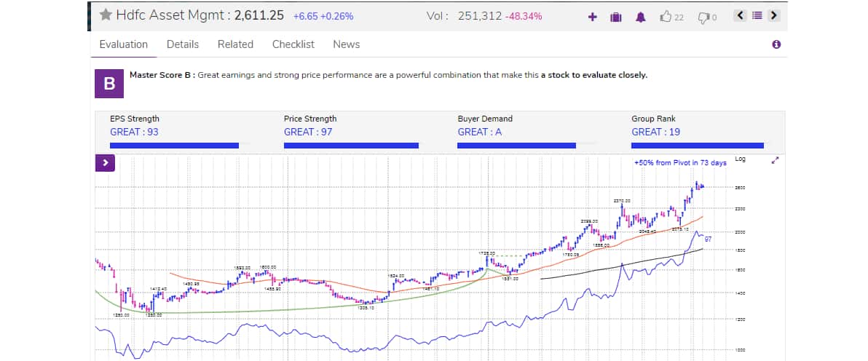Toggle the Log scale label on chart
This screenshot has width=868, height=361.
(x=740, y=159)
